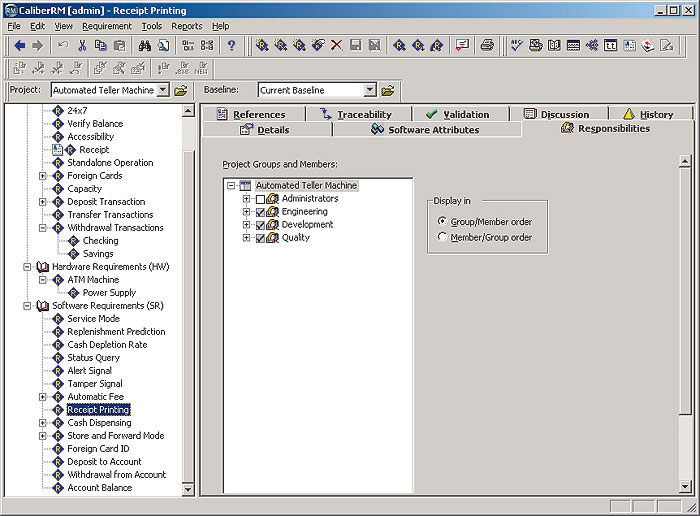Image resolution: width=700 pixels, height=516 pixels.
Task: Open the File menu
Action: pos(14,26)
